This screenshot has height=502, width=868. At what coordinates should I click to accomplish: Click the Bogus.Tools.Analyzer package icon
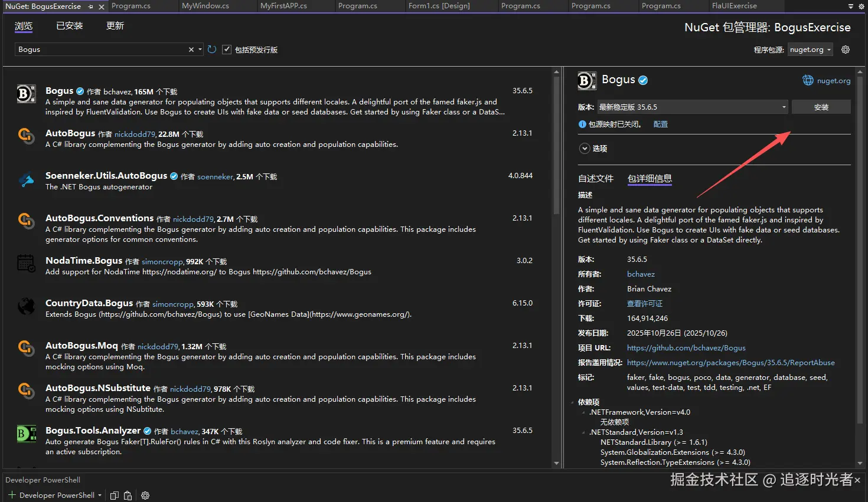26,434
